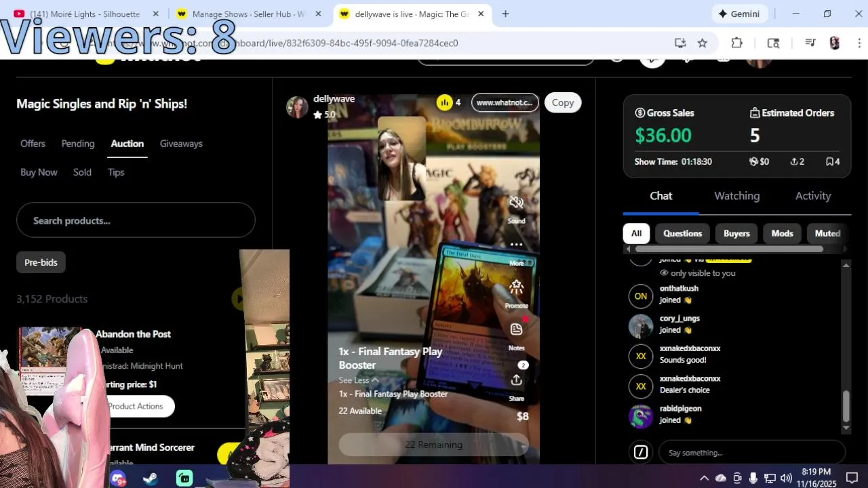Click xxnakedxbaconxx's 'Sounds good!' message
Screen dimensions: 868x488
click(683, 360)
